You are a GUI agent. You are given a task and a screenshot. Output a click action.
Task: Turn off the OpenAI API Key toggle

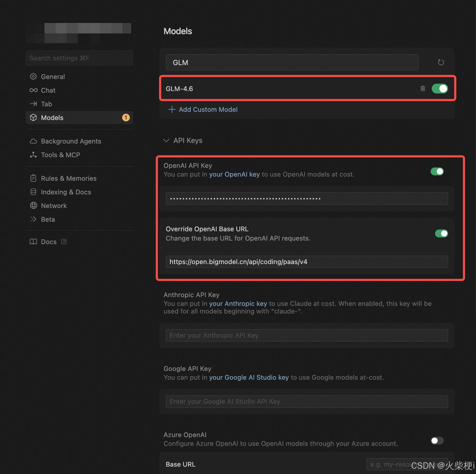(x=437, y=171)
